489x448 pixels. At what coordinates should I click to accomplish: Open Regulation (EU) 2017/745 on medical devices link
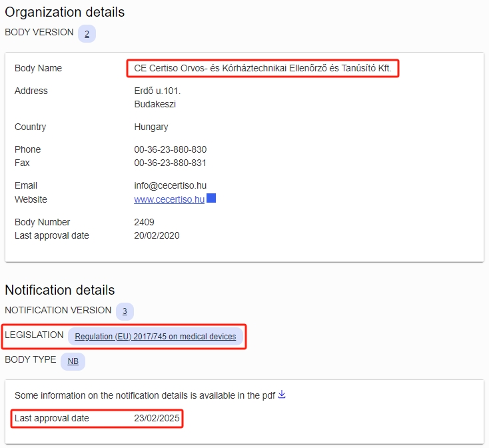coord(155,336)
